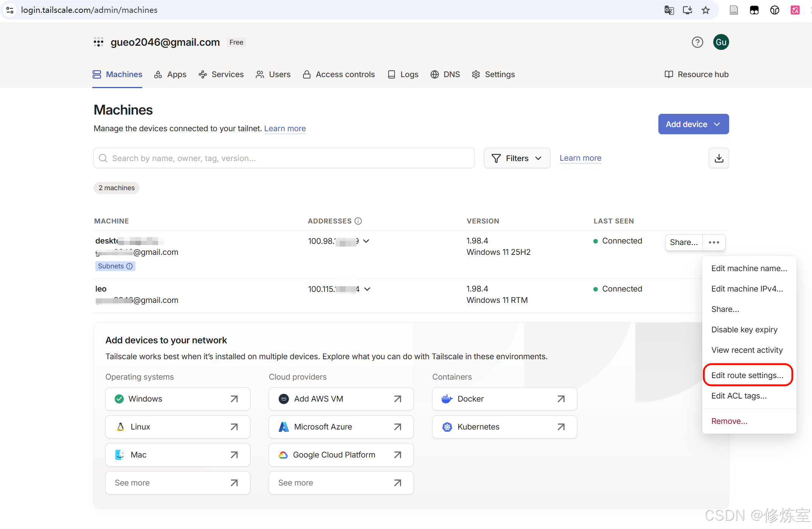Click the Gu user avatar

click(x=721, y=42)
